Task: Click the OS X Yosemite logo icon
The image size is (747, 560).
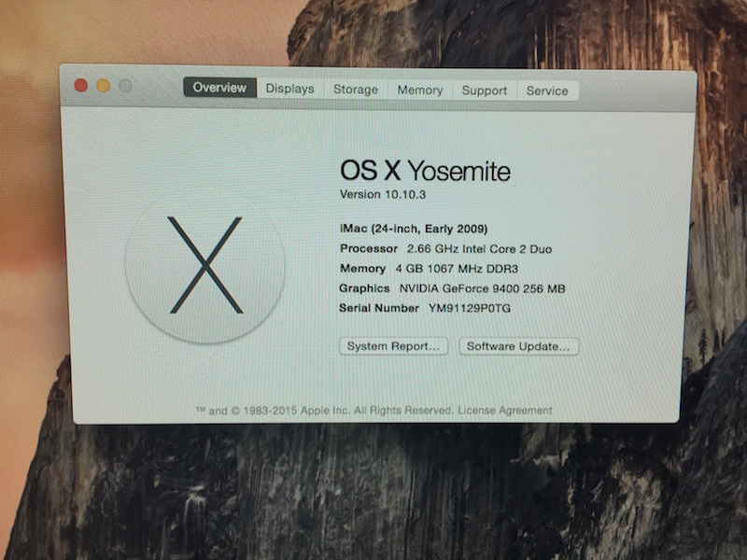Action: (x=204, y=265)
